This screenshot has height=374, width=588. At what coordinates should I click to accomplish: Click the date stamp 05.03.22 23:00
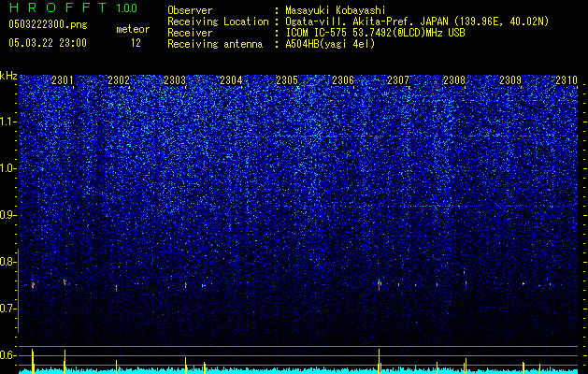pos(48,43)
